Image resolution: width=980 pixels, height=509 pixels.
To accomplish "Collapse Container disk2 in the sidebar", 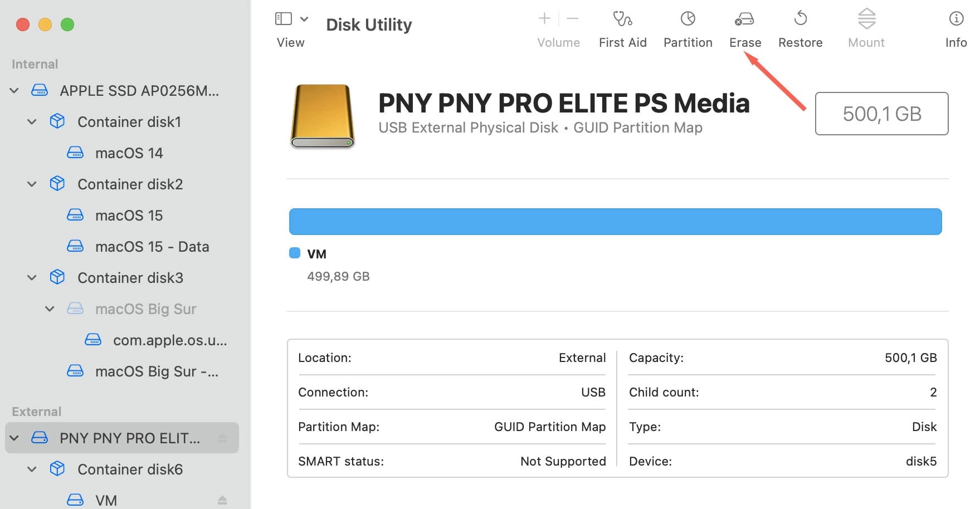I will [31, 184].
